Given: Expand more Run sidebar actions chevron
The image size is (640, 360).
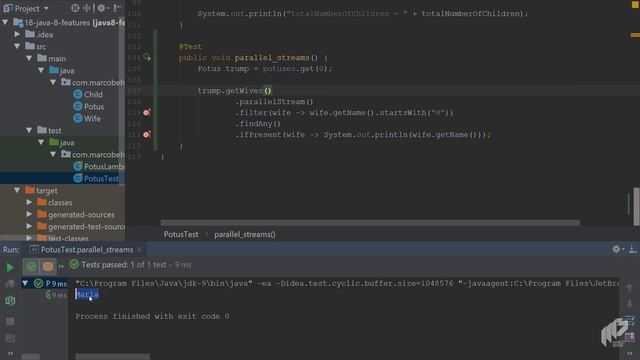Looking at the screenshot, I should tap(10, 353).
